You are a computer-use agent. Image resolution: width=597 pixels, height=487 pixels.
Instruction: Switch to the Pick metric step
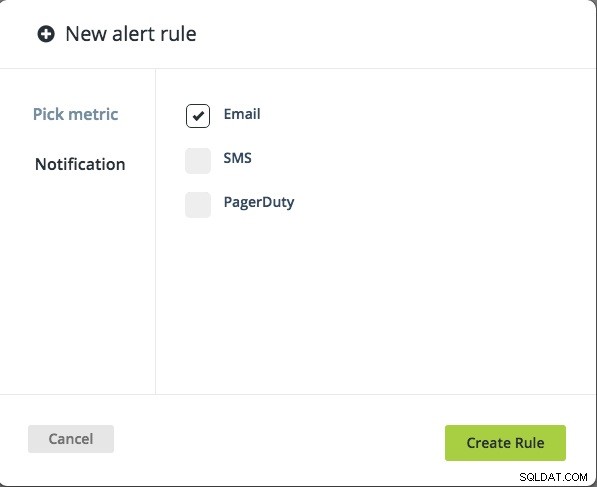(75, 114)
